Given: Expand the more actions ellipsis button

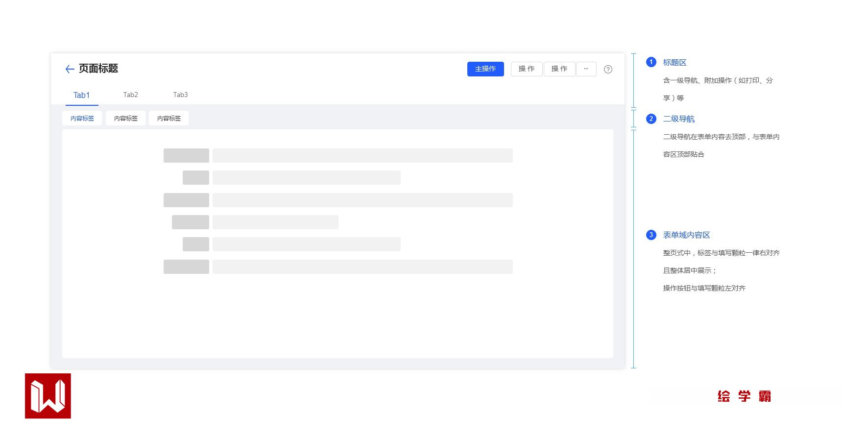Looking at the screenshot, I should [x=586, y=69].
